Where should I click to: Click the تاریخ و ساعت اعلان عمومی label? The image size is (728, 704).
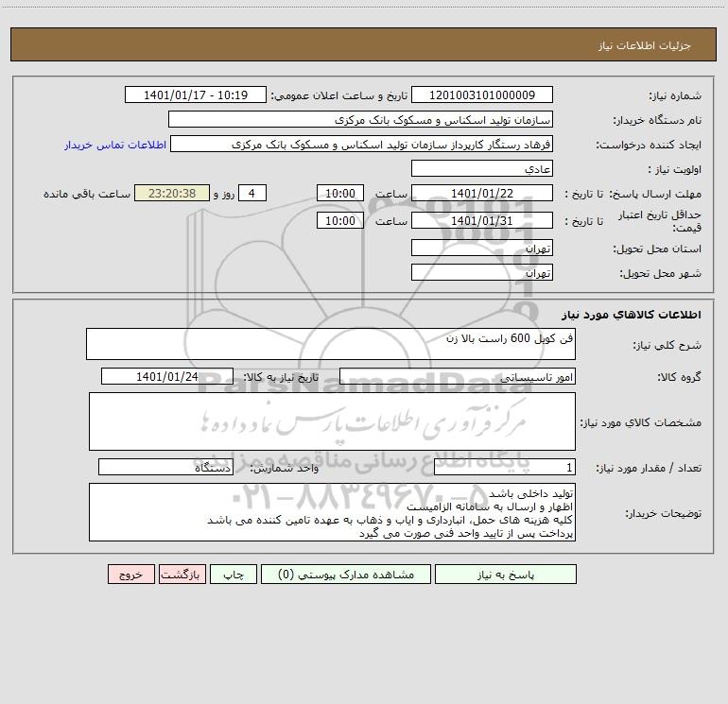coord(338,95)
